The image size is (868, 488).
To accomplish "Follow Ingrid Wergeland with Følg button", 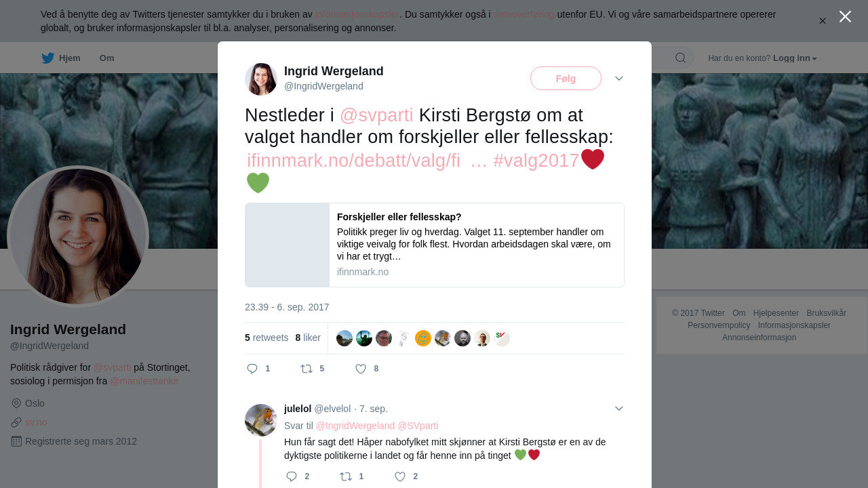I will pyautogui.click(x=566, y=79).
